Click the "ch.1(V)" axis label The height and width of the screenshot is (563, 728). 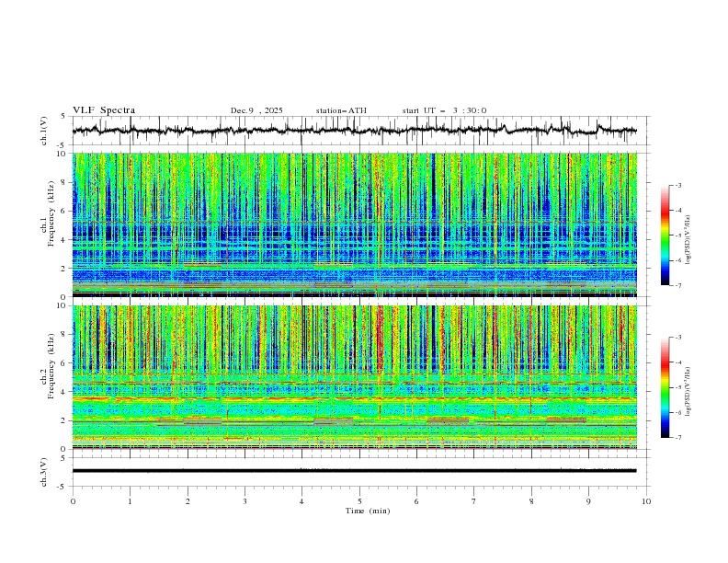[44, 131]
